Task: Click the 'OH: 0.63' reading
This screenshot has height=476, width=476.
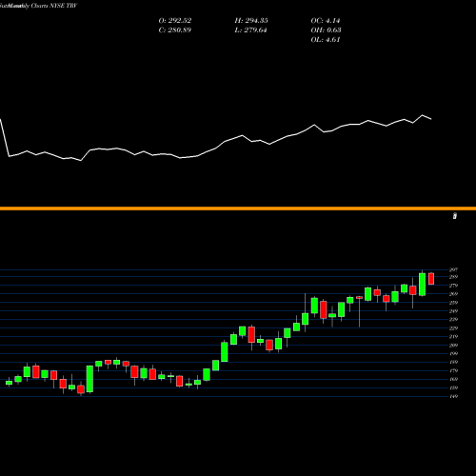Action: click(x=326, y=30)
